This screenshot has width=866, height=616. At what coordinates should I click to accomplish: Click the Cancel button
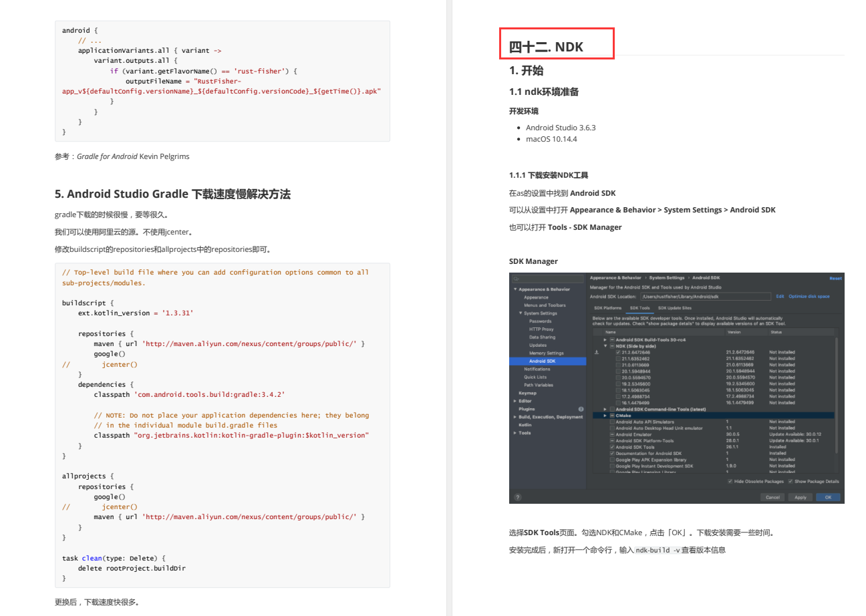coord(772,497)
